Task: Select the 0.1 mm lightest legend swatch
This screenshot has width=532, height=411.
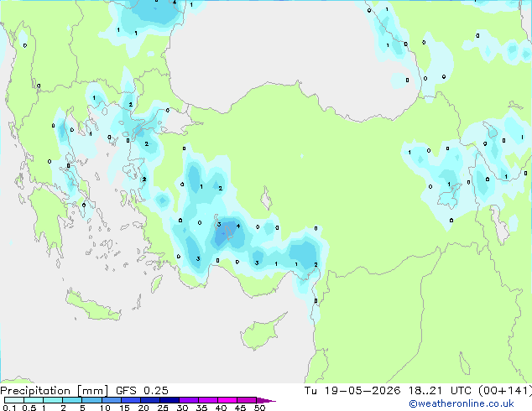Action: (x=14, y=400)
